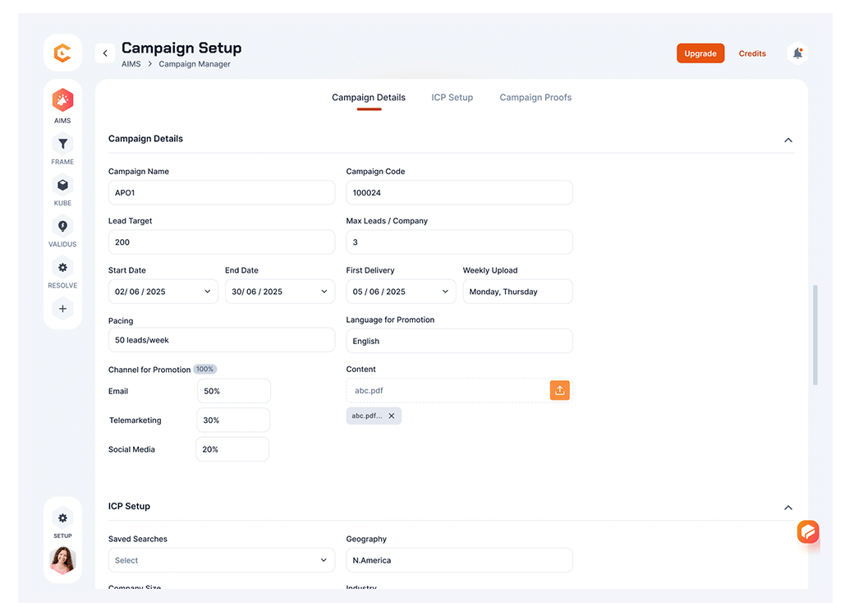
Task: Open the AIMS module icon
Action: [62, 101]
